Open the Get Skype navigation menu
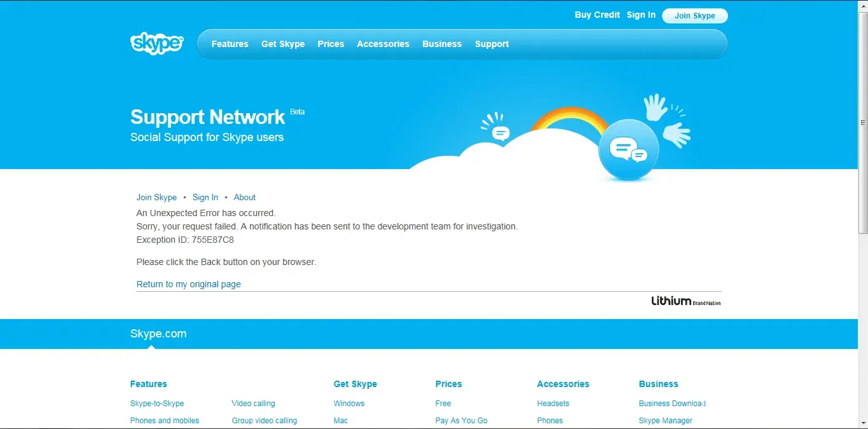This screenshot has width=868, height=429. click(x=283, y=44)
